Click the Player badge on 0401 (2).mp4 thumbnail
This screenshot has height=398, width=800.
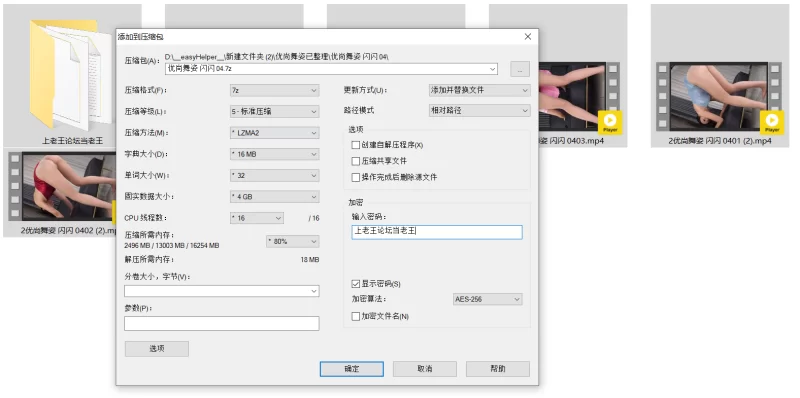(771, 122)
